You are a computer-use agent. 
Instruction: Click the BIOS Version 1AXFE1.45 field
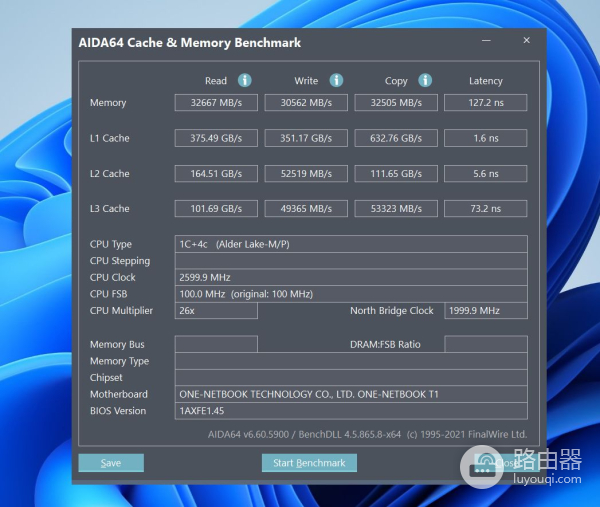350,411
